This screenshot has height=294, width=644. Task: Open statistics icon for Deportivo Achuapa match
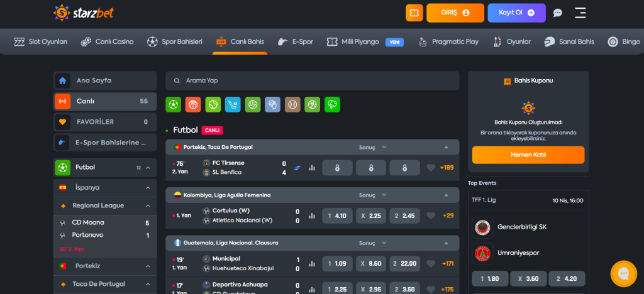tap(312, 289)
